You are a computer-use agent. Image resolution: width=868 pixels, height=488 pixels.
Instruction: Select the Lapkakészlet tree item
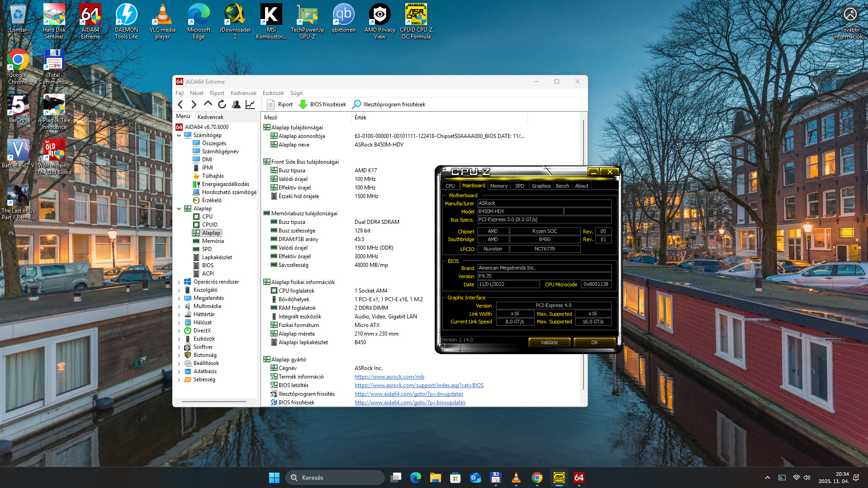[x=217, y=257]
